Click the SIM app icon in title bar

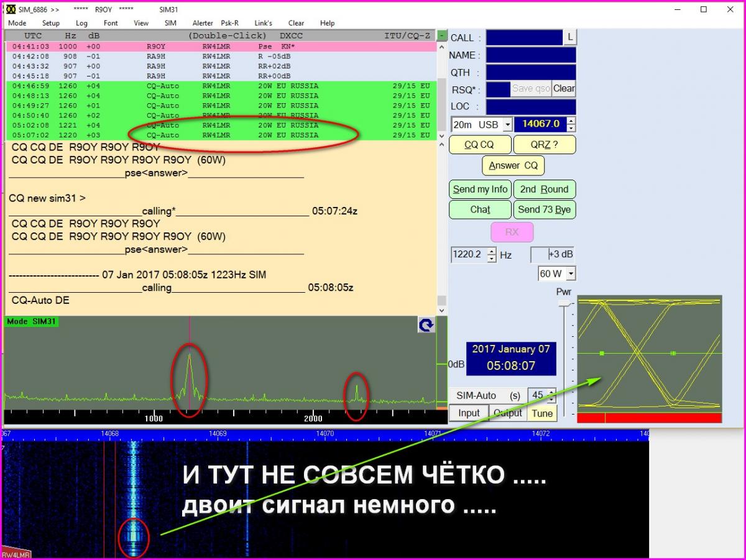(x=11, y=9)
